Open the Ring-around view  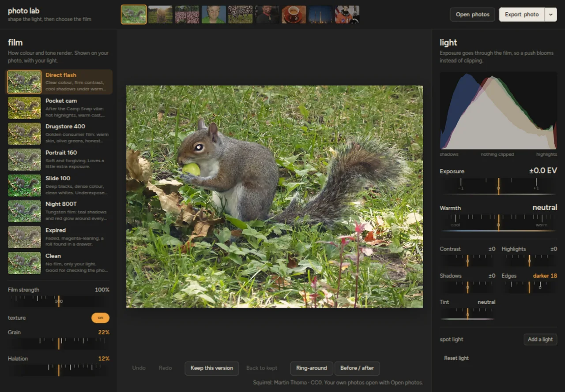coord(312,368)
